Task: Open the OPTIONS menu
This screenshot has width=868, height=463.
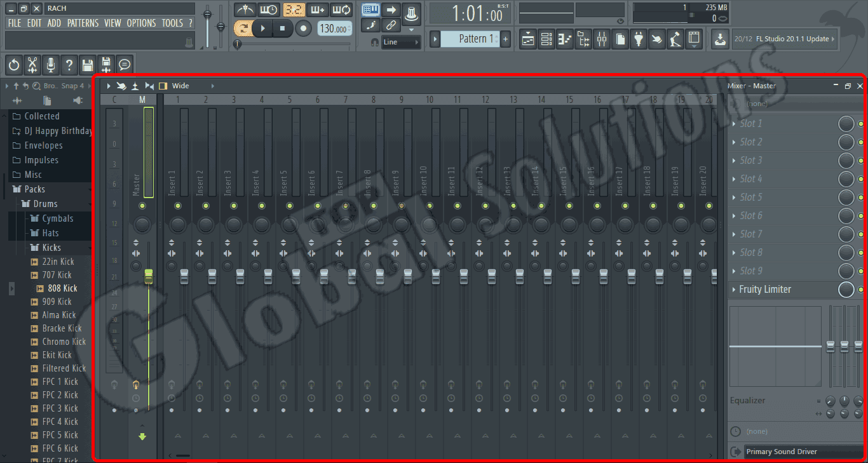Action: 141,23
